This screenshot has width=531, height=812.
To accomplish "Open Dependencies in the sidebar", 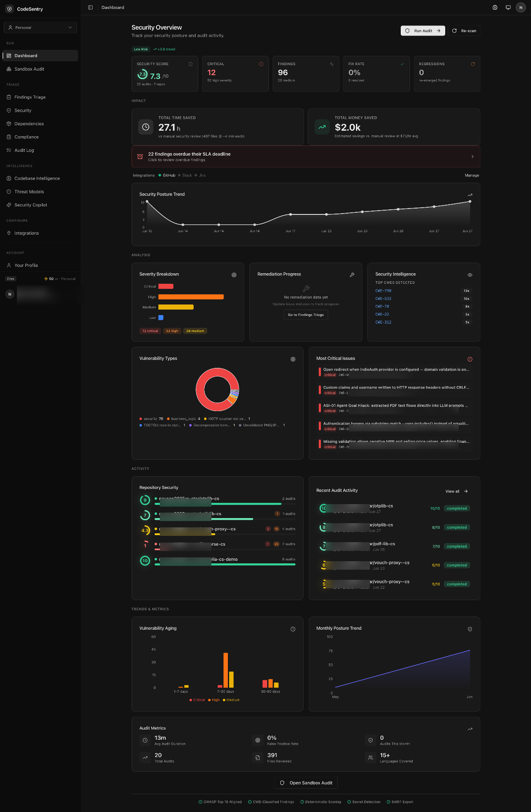I will point(40,124).
